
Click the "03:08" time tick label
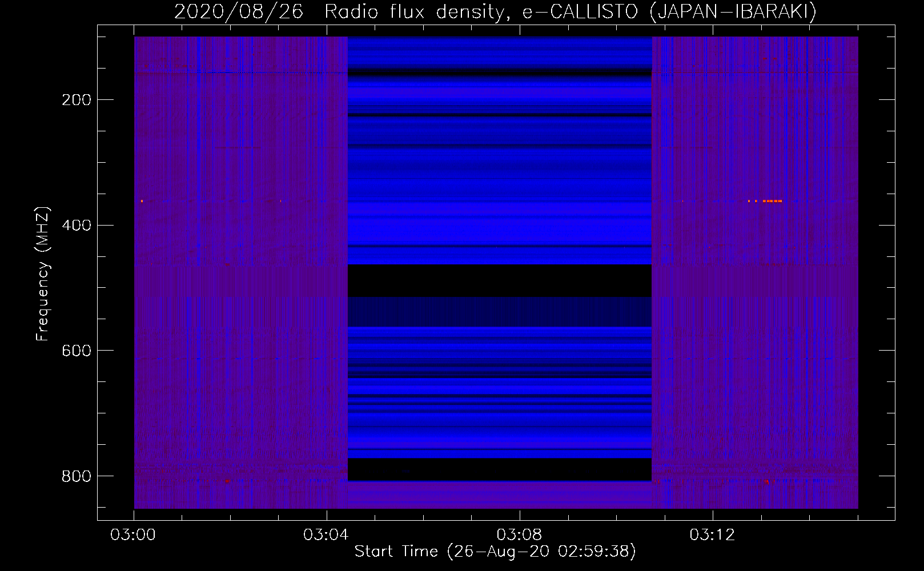519,535
